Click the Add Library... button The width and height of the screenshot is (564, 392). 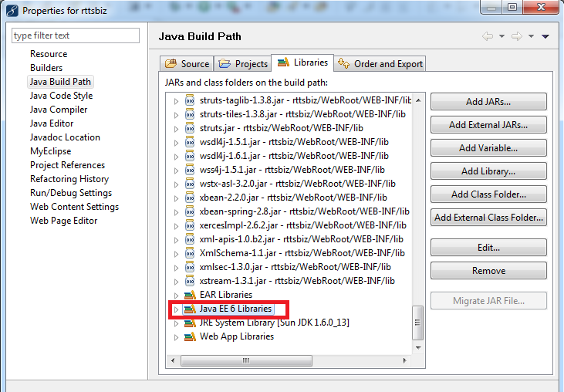pyautogui.click(x=488, y=171)
